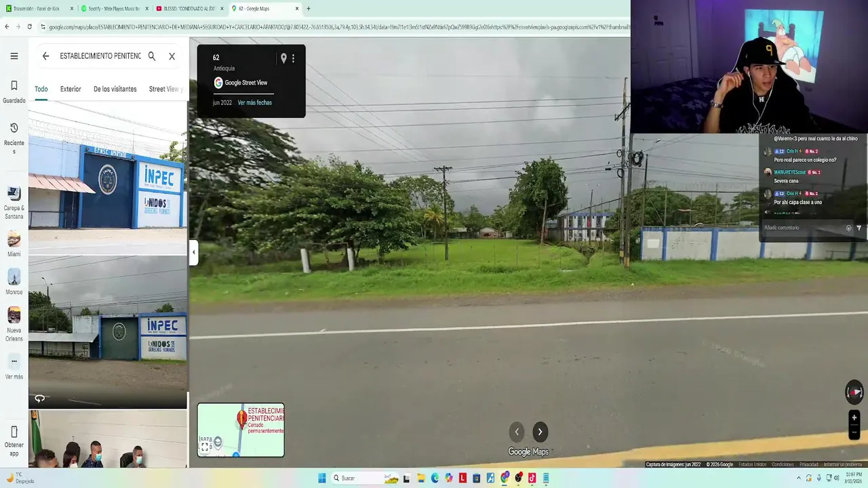Open Recientes history in sidebar
The width and height of the screenshot is (868, 488).
pos(14,138)
